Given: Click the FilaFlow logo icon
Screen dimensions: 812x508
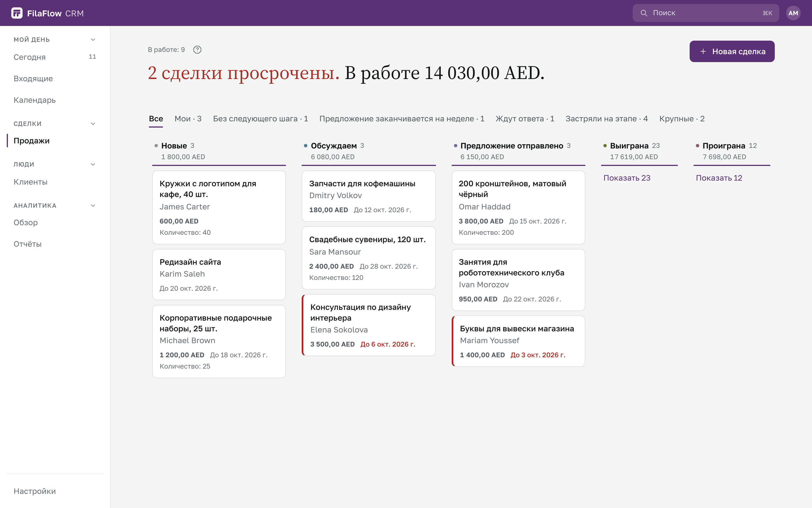Looking at the screenshot, I should pos(17,13).
